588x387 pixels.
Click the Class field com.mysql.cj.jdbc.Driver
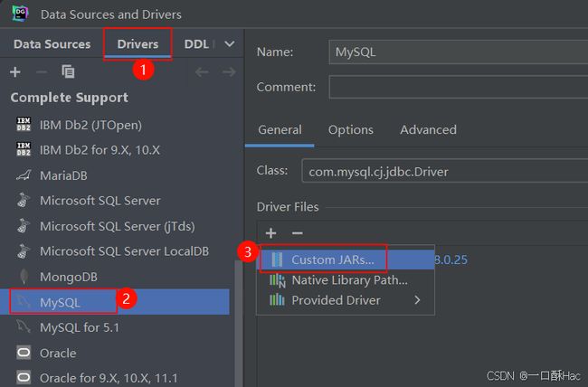pyautogui.click(x=445, y=171)
